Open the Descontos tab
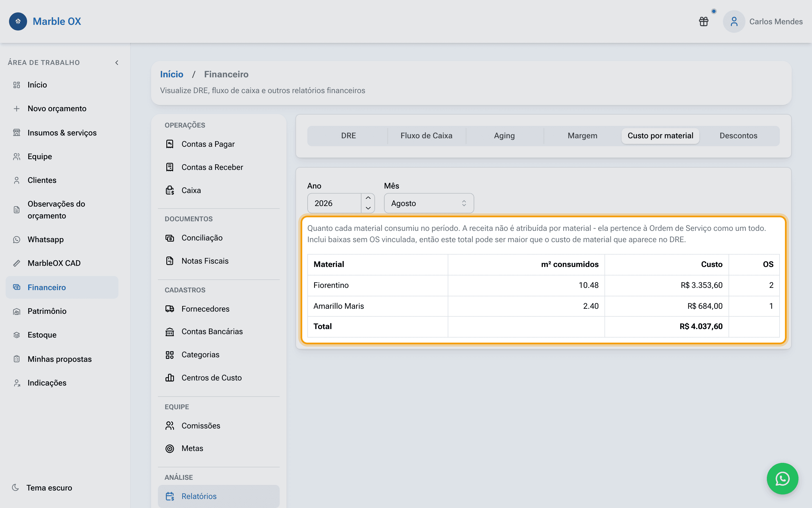 (x=738, y=136)
